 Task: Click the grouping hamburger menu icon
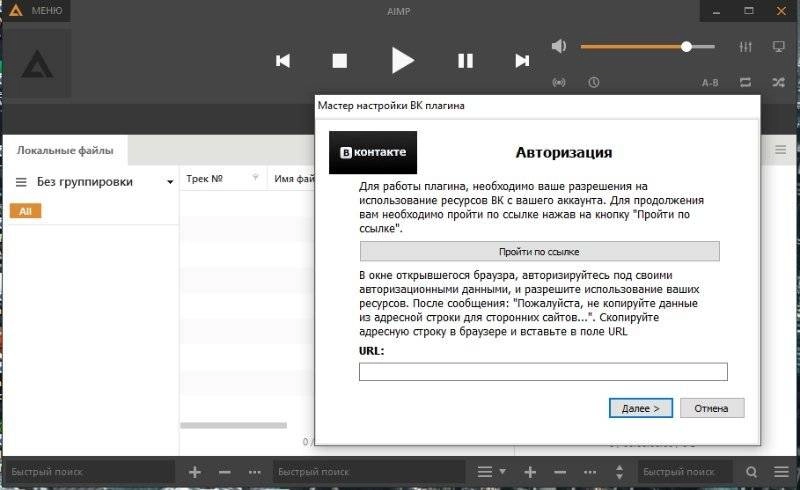pyautogui.click(x=21, y=182)
